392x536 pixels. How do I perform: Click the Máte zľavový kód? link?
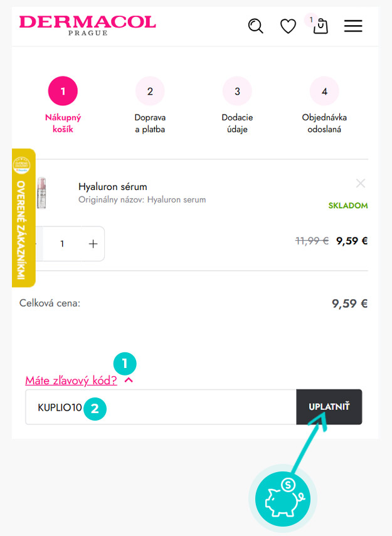pos(71,380)
